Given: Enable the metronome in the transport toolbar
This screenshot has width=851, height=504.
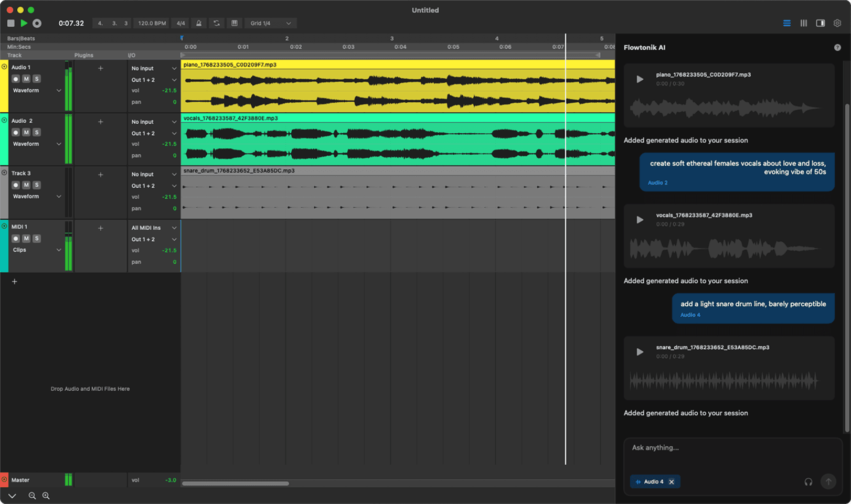Looking at the screenshot, I should [x=198, y=23].
